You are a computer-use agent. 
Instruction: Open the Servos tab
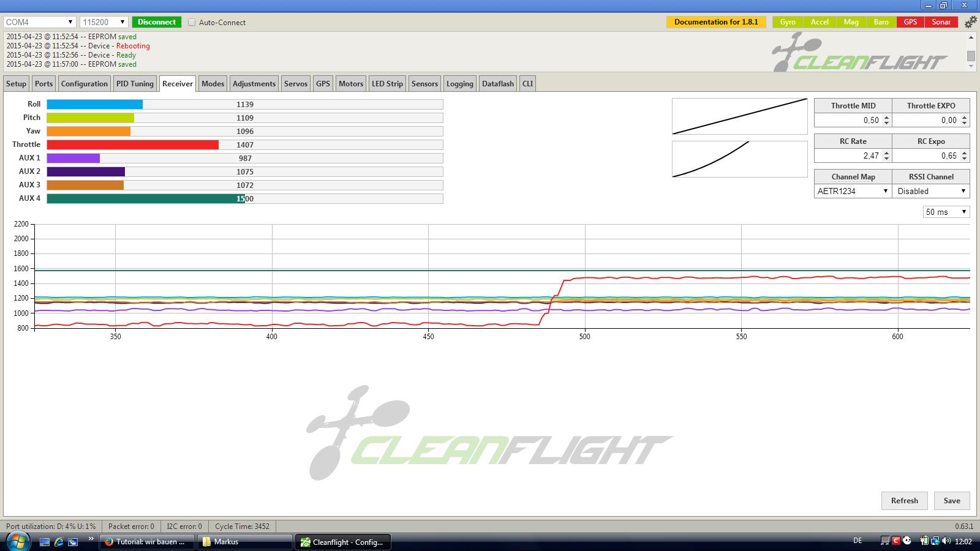[x=296, y=84]
